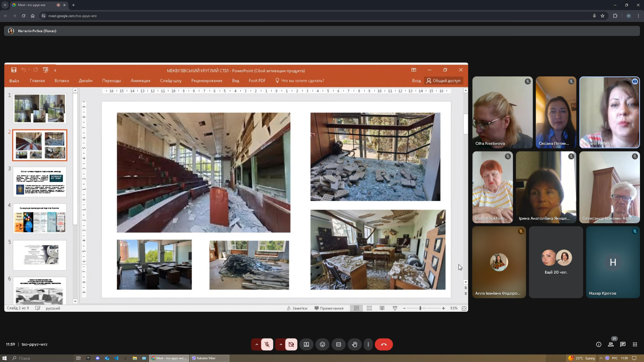Expand audio settings arrow
Screen dimensions: 644x362
(x=257, y=344)
